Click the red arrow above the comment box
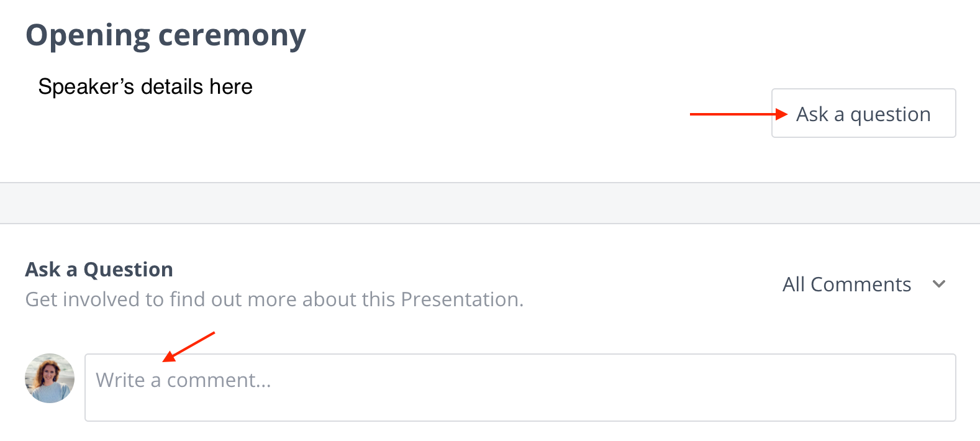The width and height of the screenshot is (980, 441). pyautogui.click(x=188, y=347)
